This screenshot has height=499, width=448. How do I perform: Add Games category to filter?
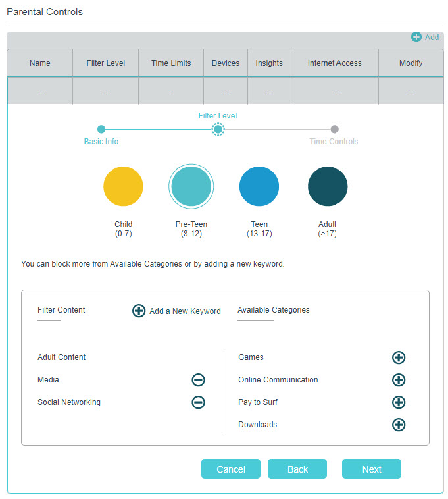[x=399, y=357]
